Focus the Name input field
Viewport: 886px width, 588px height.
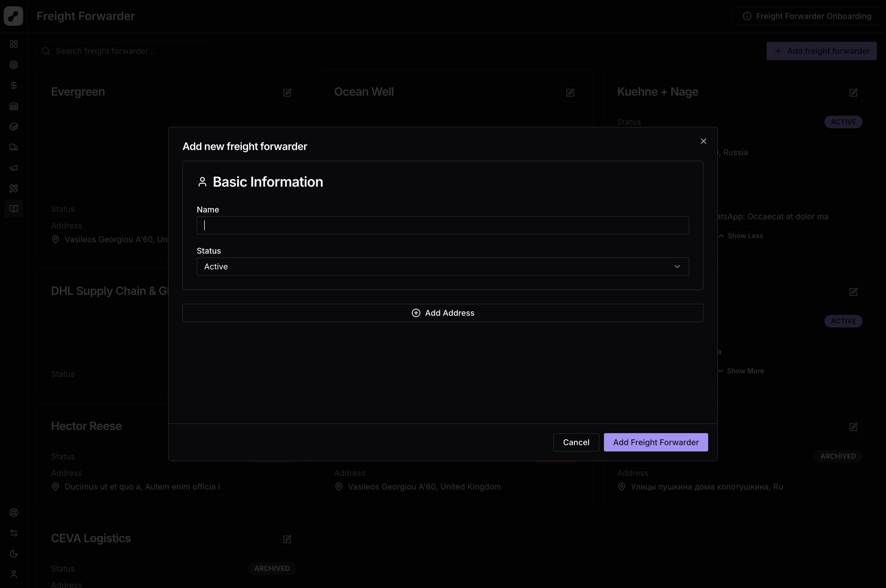(x=443, y=225)
